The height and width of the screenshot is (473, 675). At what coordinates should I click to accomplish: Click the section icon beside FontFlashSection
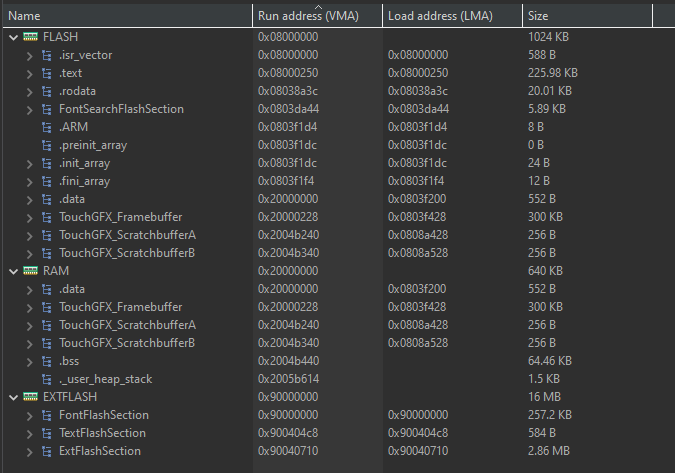click(47, 415)
